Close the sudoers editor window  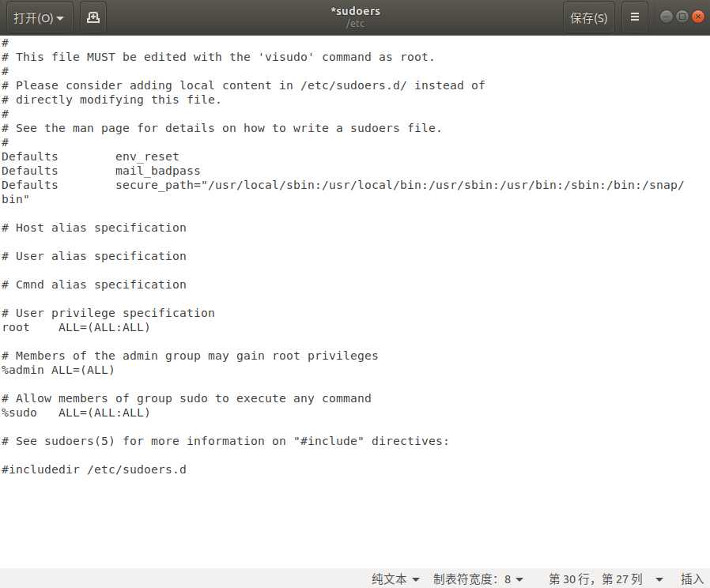(x=697, y=17)
